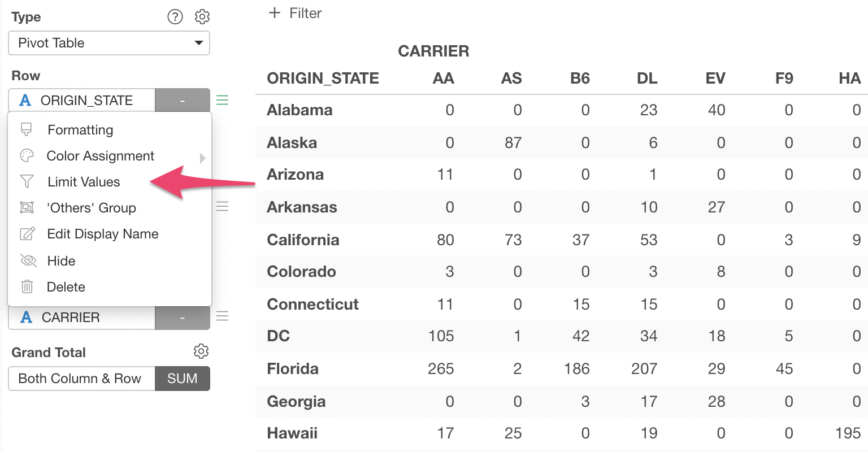Screen dimensions: 868x452
Task: Click the middle partially hidden hamburger icon
Action: [223, 207]
